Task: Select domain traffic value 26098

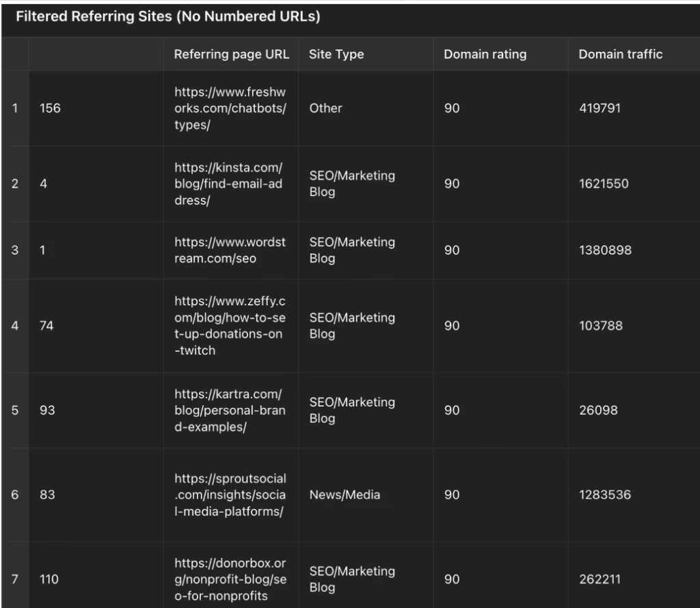Action: click(x=598, y=410)
